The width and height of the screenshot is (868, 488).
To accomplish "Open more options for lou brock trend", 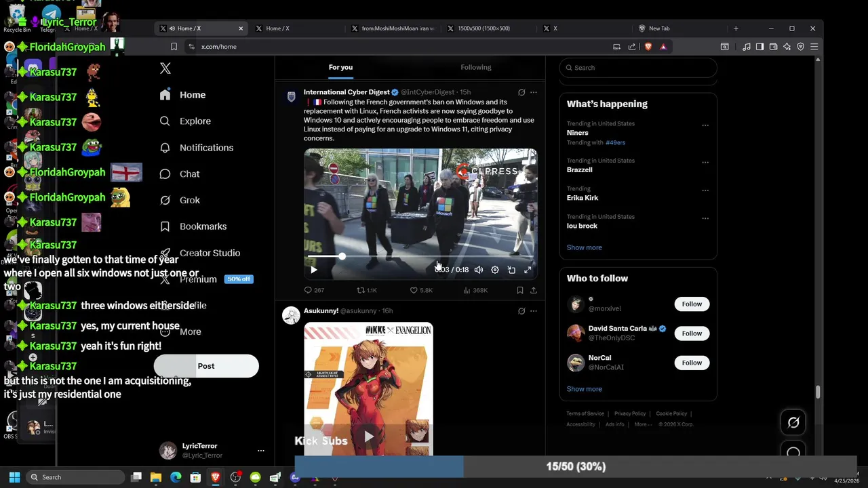I will (705, 218).
